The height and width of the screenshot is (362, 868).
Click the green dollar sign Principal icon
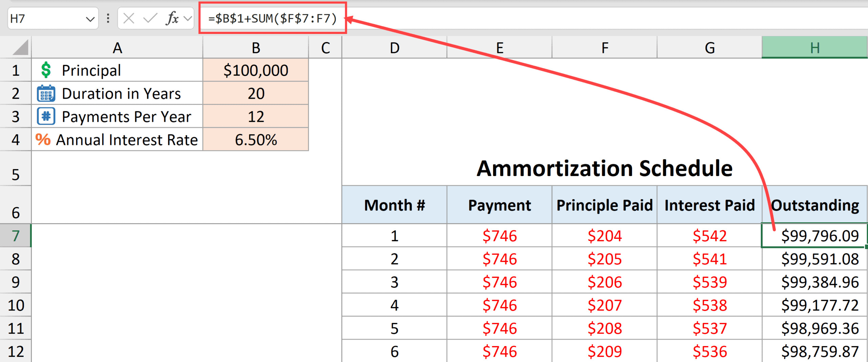point(46,70)
